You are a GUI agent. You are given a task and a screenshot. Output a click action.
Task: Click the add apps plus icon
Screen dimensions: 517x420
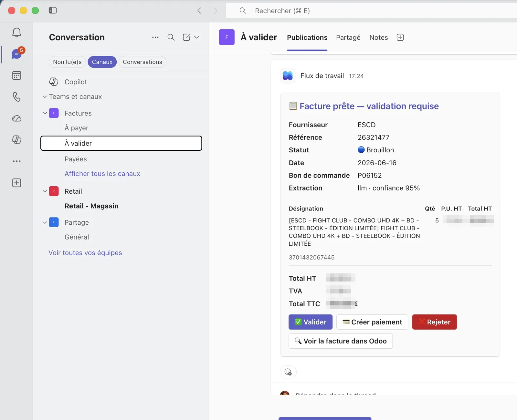point(16,183)
